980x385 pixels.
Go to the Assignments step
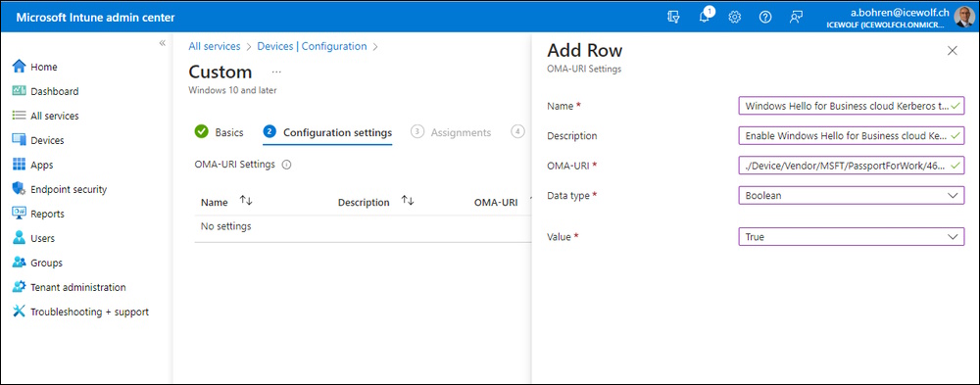pyautogui.click(x=451, y=132)
